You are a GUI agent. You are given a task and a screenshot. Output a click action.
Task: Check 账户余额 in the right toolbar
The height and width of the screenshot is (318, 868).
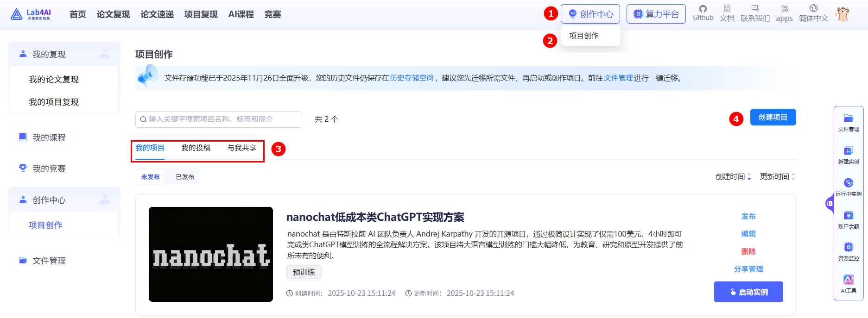849,220
